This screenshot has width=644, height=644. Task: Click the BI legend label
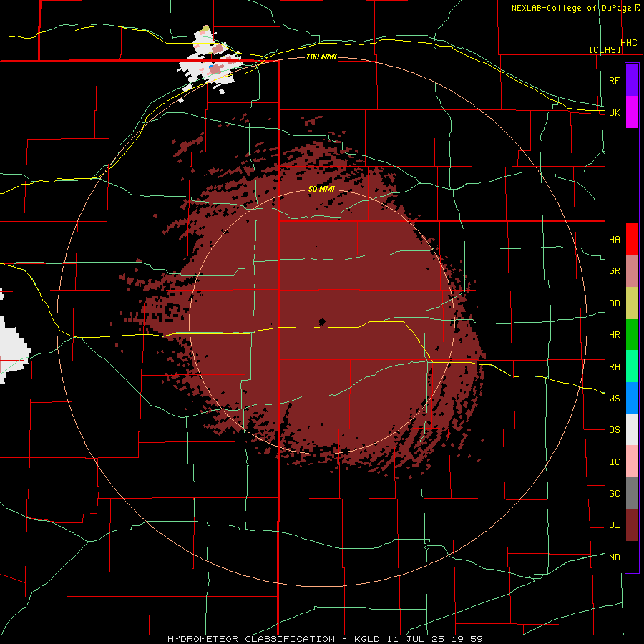614,525
